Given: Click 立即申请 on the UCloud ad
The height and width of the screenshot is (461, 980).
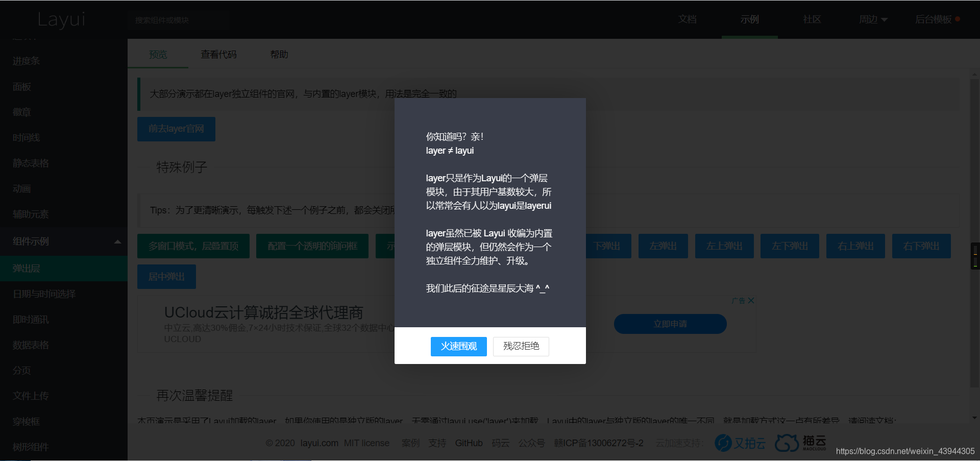Looking at the screenshot, I should pos(670,324).
